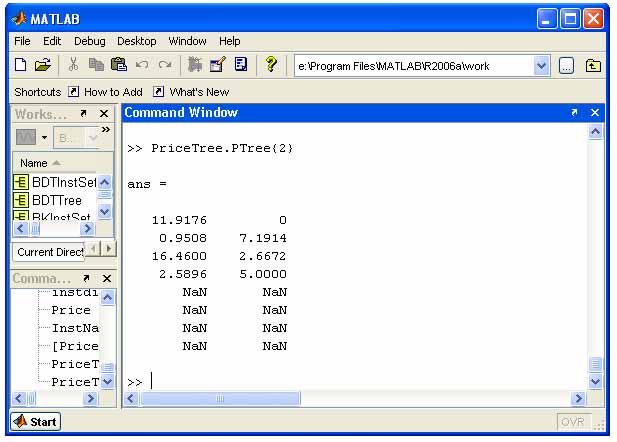This screenshot has height=442, width=617.
Task: Open the How to Add shortcut
Action: [107, 92]
